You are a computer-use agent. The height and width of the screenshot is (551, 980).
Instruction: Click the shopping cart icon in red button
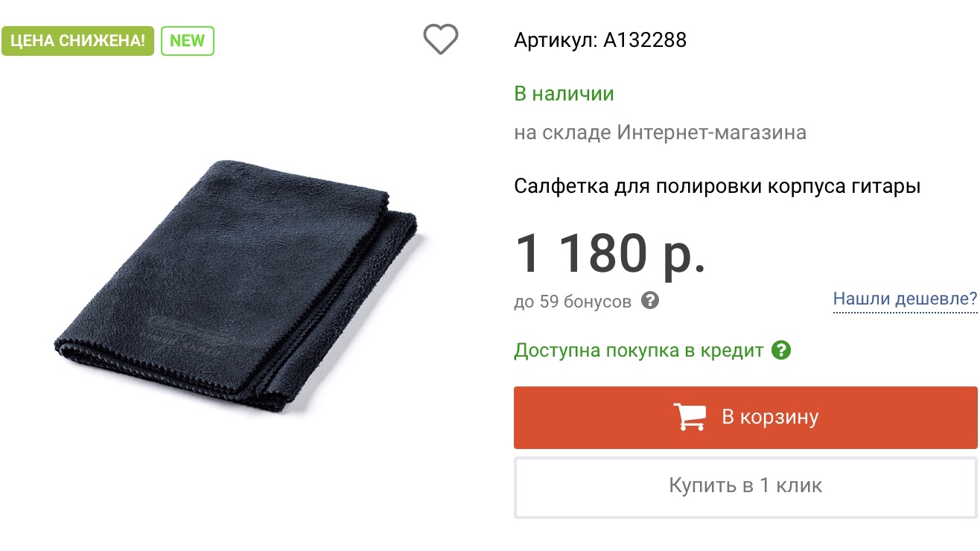click(x=690, y=417)
